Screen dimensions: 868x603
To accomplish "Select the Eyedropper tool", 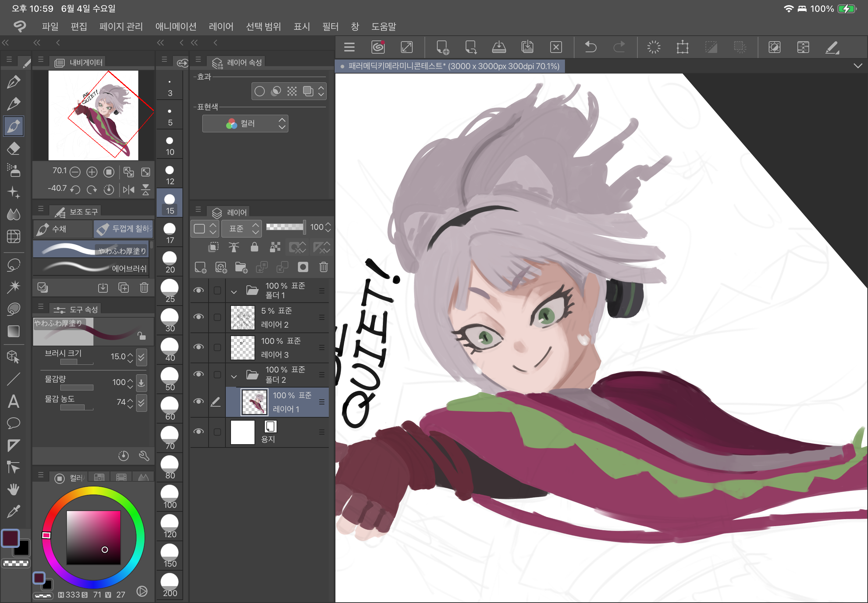I will coord(14,511).
